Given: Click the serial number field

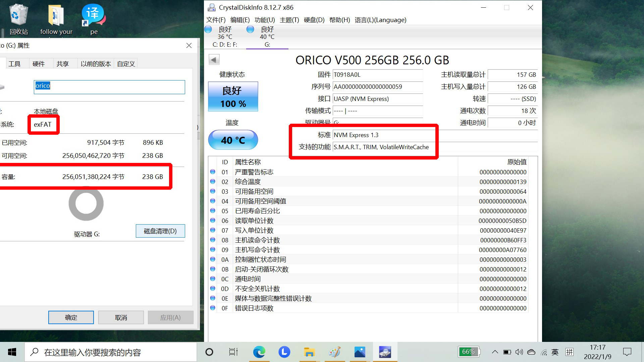Looking at the screenshot, I should pyautogui.click(x=378, y=87).
